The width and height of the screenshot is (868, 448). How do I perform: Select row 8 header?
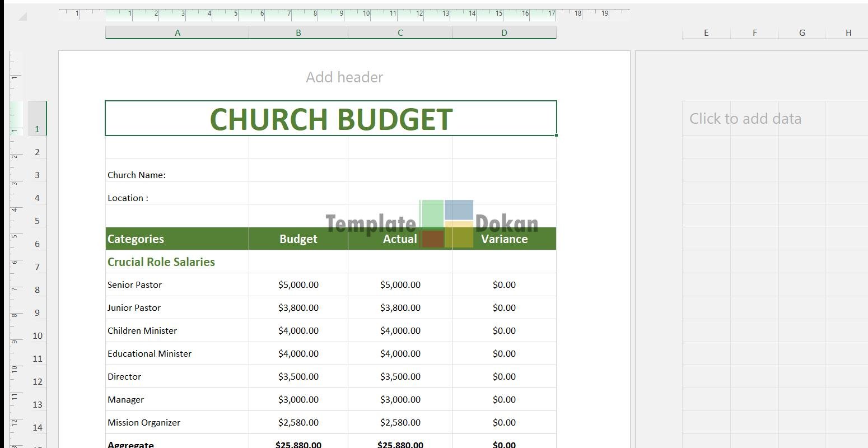point(37,290)
